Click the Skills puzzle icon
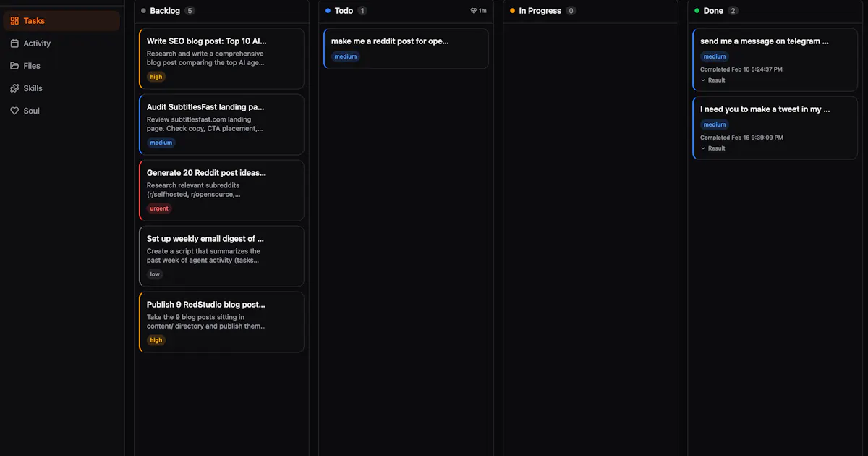 pyautogui.click(x=14, y=88)
